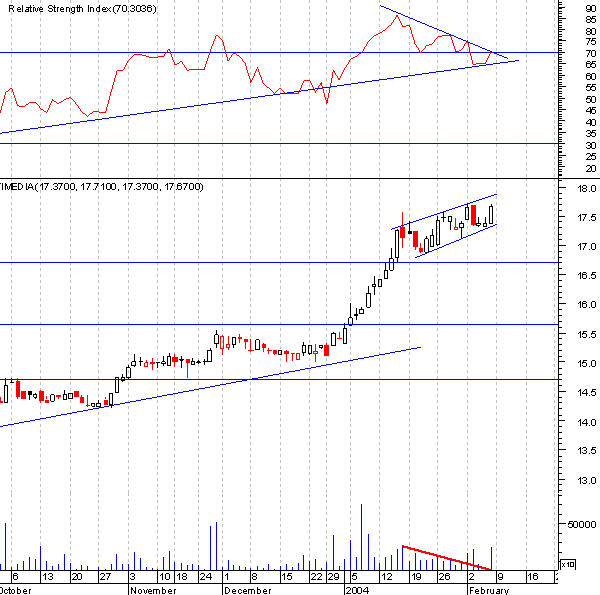600x595 pixels.
Task: Select the 65 value on RSI axis
Action: click(x=591, y=64)
